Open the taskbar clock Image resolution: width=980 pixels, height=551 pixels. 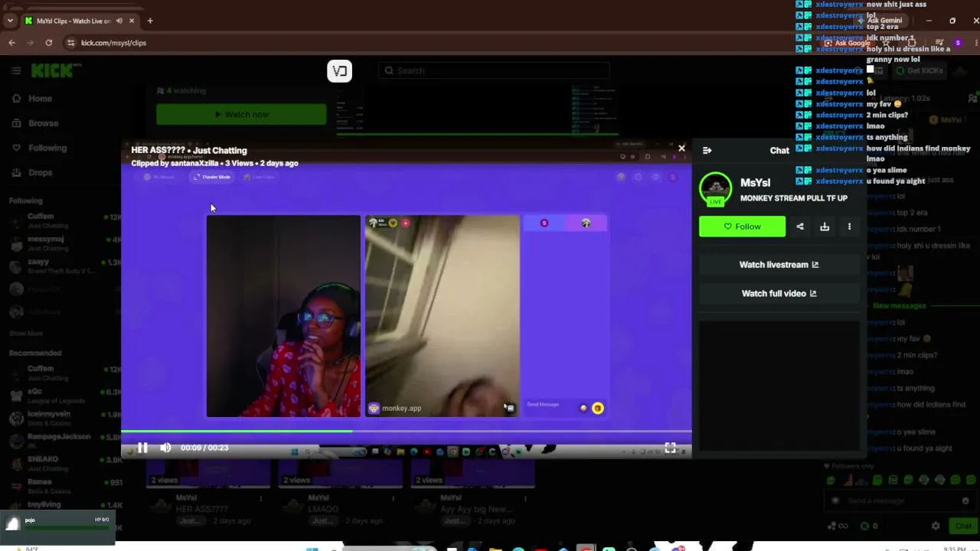954,548
